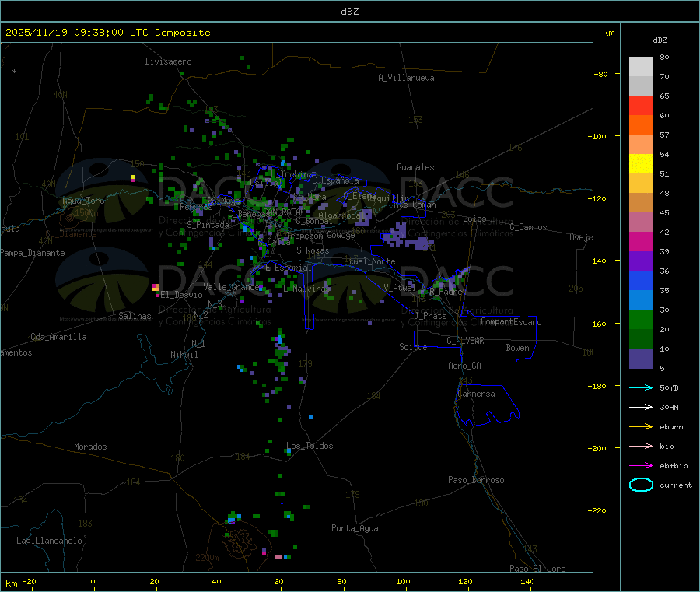Click the 'J_Prats' map label

click(430, 316)
